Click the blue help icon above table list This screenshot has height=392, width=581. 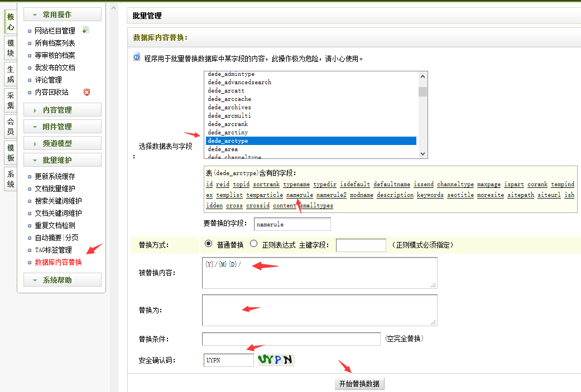coord(137,57)
